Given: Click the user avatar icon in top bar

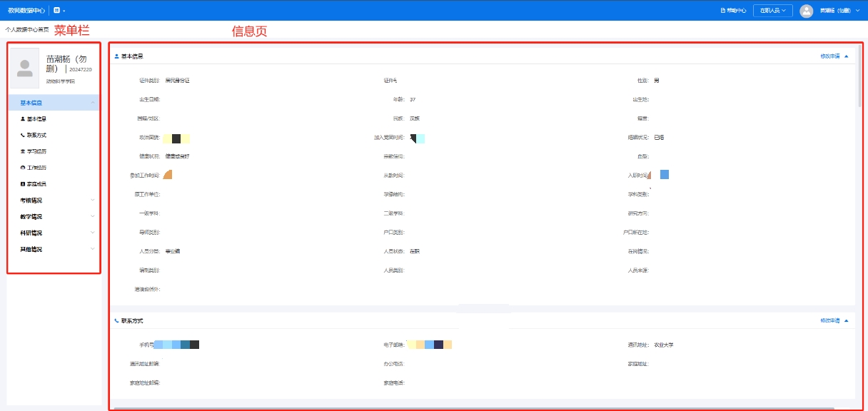Looking at the screenshot, I should click(x=806, y=11).
